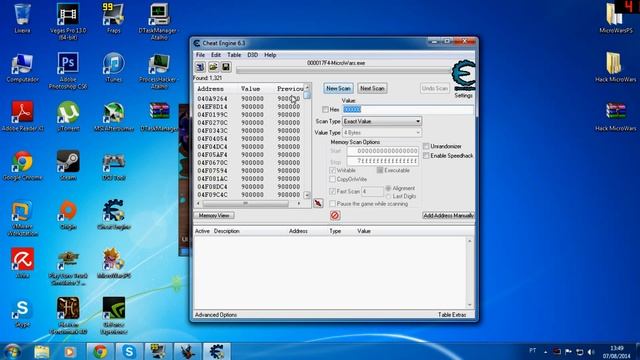640x360 pixels.
Task: Tick the Enable Speedhack checkbox
Action: (426, 156)
